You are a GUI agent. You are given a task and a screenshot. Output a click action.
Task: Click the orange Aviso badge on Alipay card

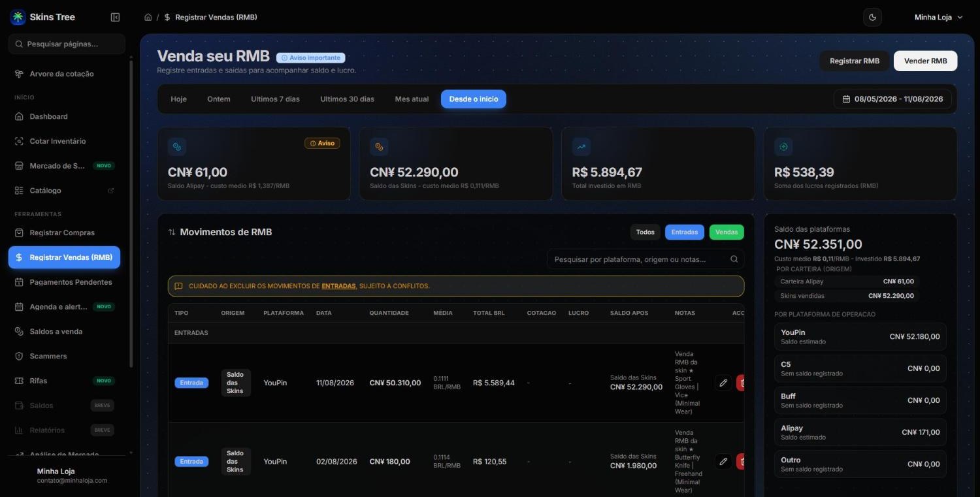[x=322, y=143]
